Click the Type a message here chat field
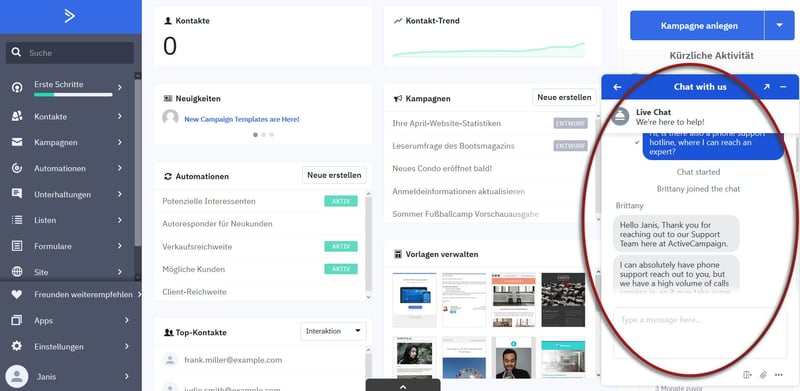This screenshot has height=391, width=800. click(700, 332)
